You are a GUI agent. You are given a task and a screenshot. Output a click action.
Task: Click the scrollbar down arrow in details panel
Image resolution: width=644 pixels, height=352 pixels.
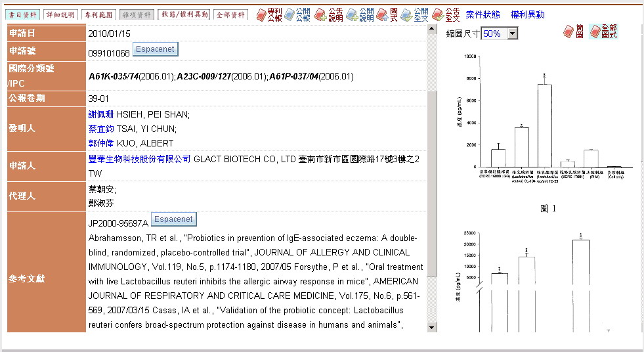point(432,327)
